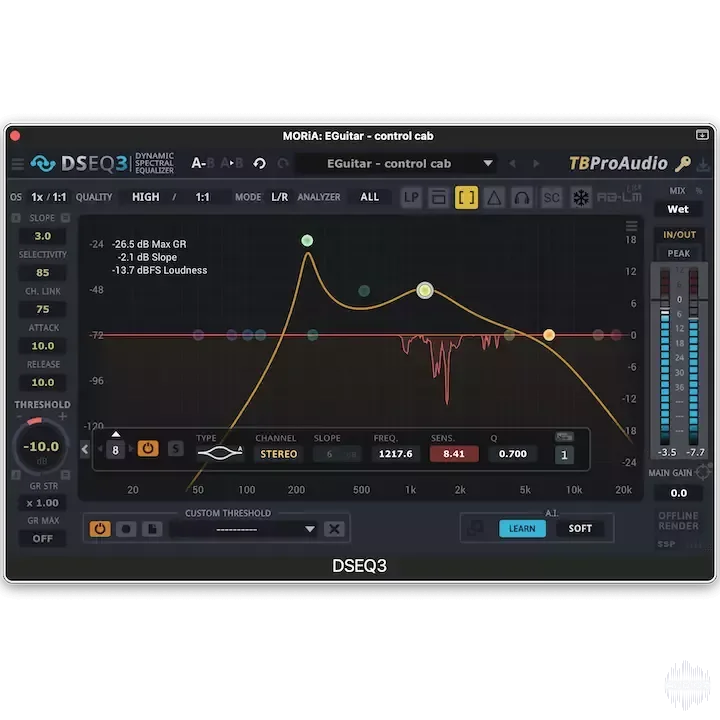Click the small icon above band group 1
Screen dimensions: 720x720
pyautogui.click(x=564, y=436)
